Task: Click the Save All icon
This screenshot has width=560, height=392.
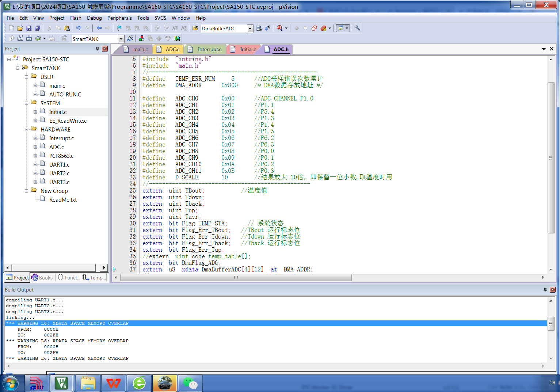Action: coord(38,28)
